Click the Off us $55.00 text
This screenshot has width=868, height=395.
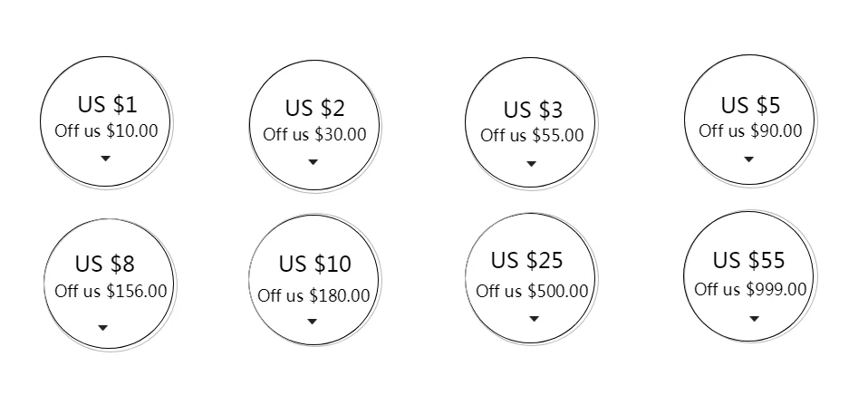click(532, 136)
